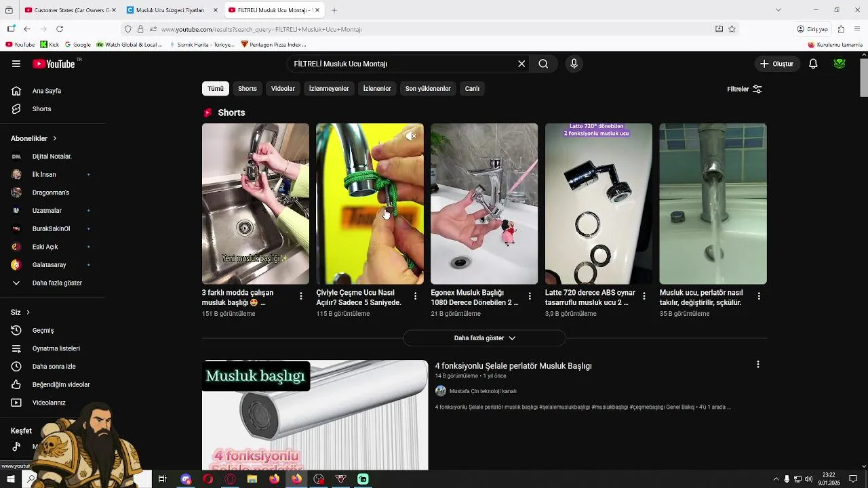Open Filtreler filter options
This screenshot has width=868, height=488.
click(x=745, y=89)
